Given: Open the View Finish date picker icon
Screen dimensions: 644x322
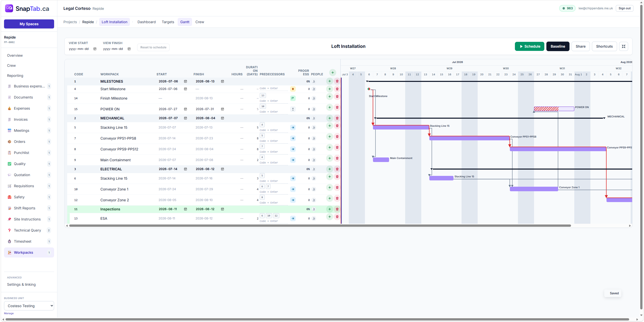Looking at the screenshot, I should (x=129, y=49).
